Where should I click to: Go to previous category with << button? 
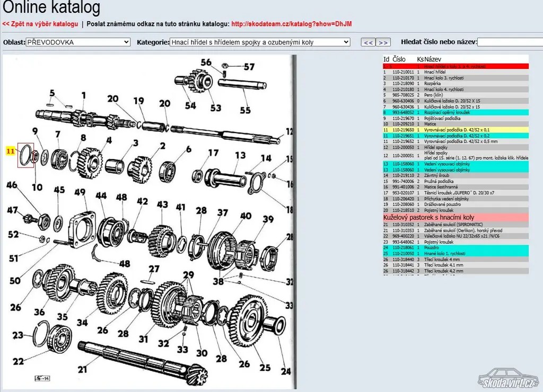[368, 42]
